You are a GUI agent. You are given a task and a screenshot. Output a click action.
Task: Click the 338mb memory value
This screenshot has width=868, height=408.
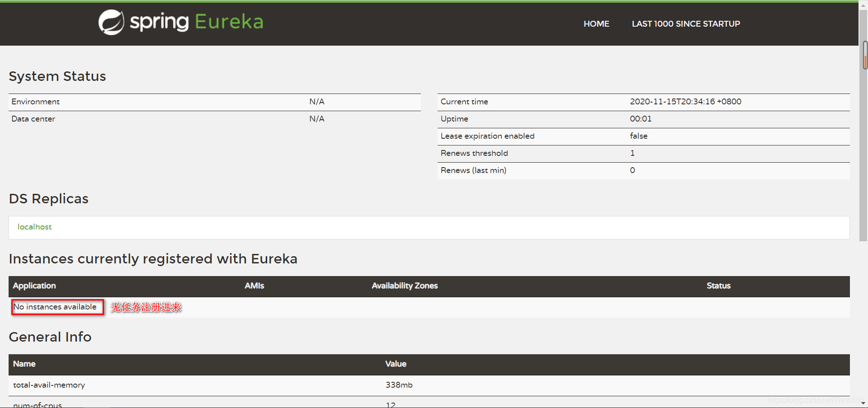click(399, 385)
